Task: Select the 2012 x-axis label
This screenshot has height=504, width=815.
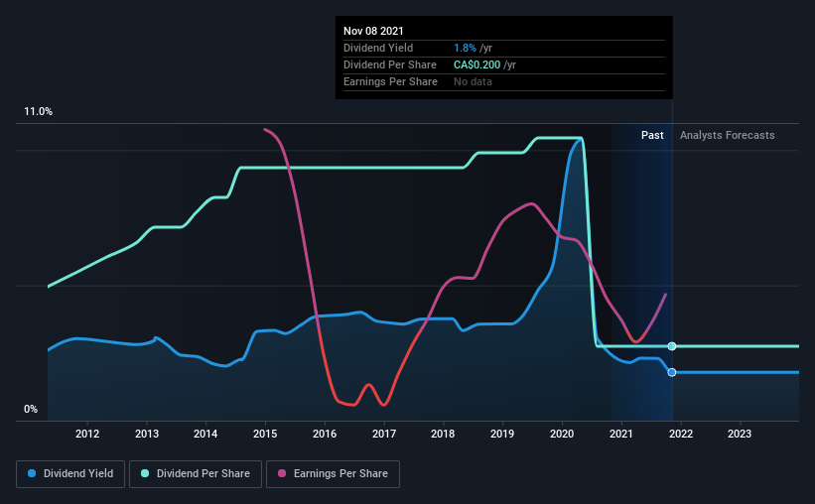Action: (87, 434)
